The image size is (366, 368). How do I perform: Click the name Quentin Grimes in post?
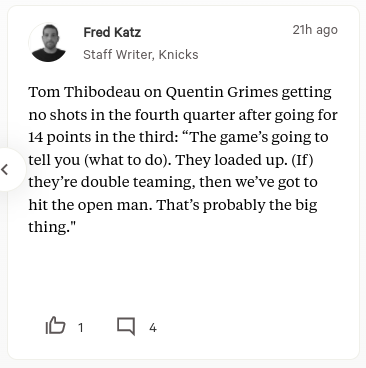(x=222, y=92)
